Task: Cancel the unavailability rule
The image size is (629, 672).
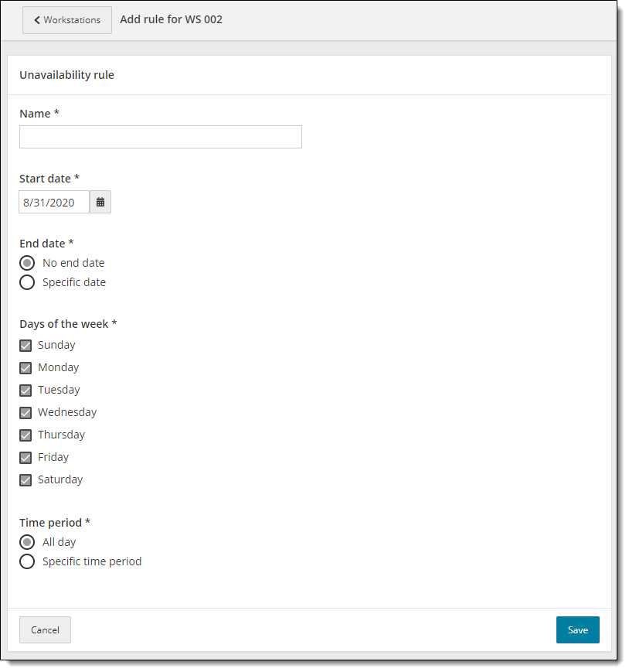Action: (45, 630)
